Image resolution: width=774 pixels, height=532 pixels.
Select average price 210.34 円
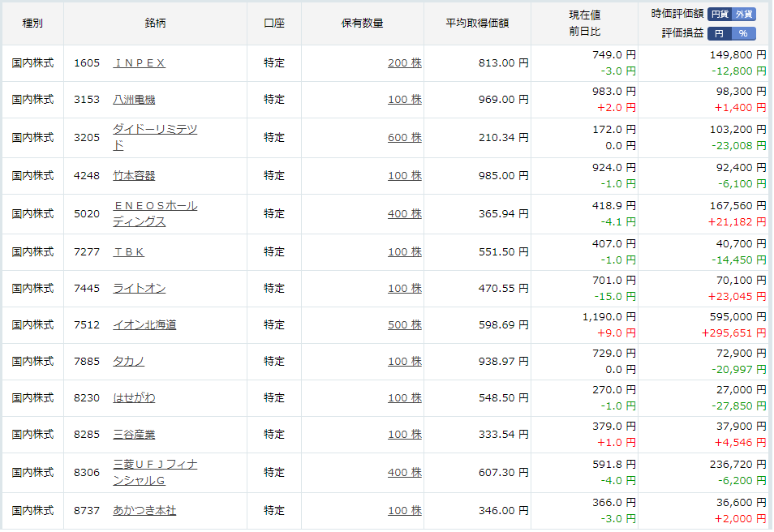pyautogui.click(x=504, y=138)
